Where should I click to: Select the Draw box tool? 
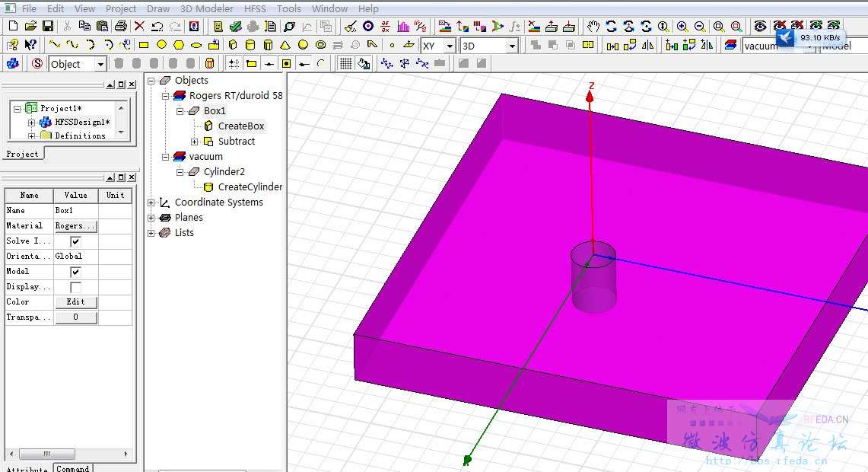click(233, 45)
